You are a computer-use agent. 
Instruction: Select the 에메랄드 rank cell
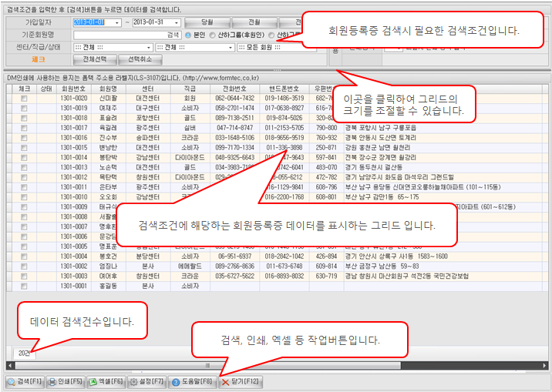coord(190,266)
